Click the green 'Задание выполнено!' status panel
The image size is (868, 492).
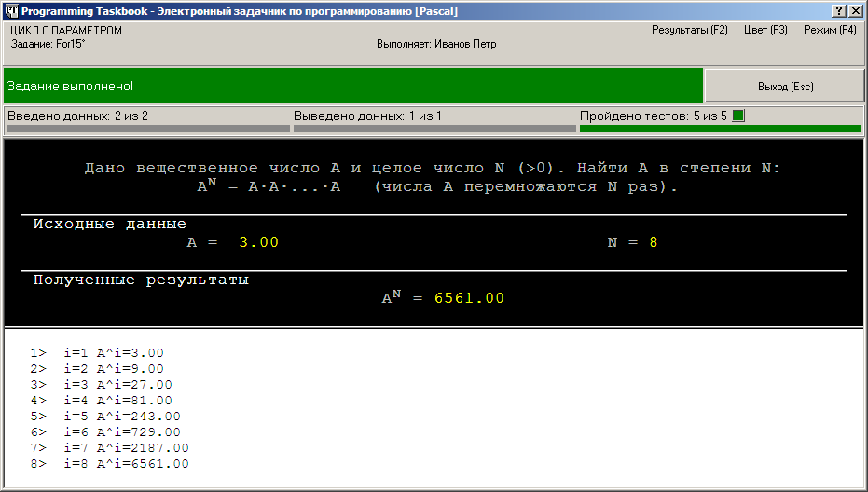[352, 86]
